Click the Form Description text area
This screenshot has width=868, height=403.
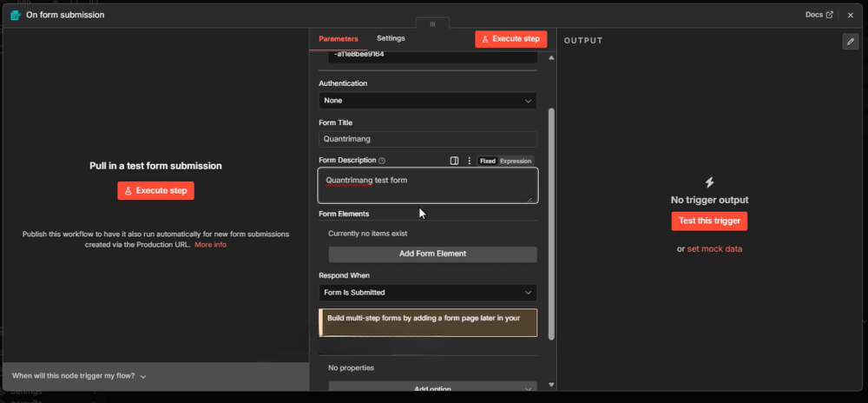[428, 186]
